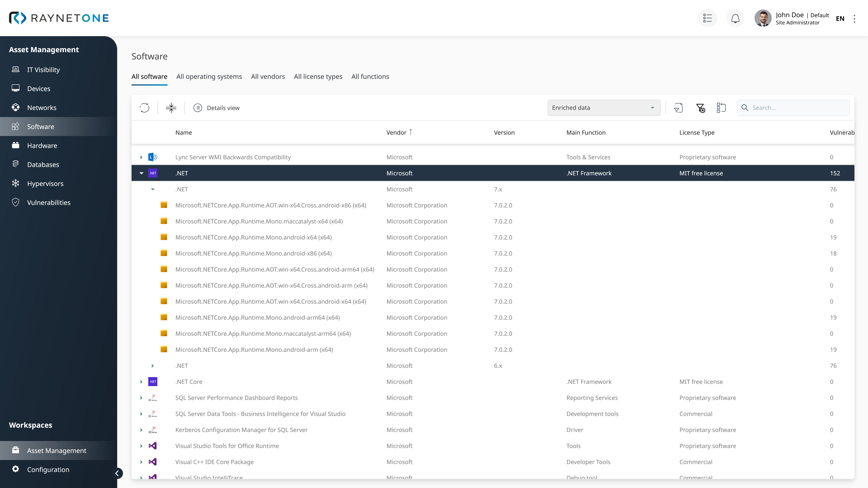The image size is (868, 488).
Task: Open the Vulnerabilities shield sidebar item
Action: coord(49,202)
